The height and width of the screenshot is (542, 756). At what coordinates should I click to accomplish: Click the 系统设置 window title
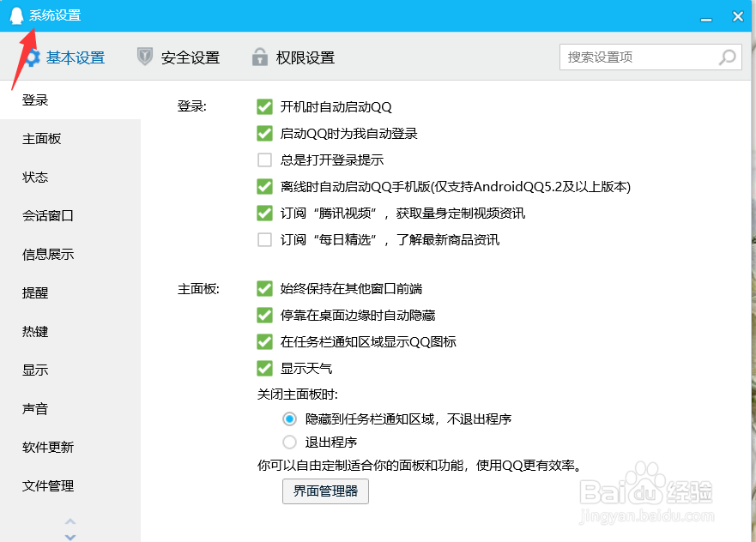click(55, 15)
